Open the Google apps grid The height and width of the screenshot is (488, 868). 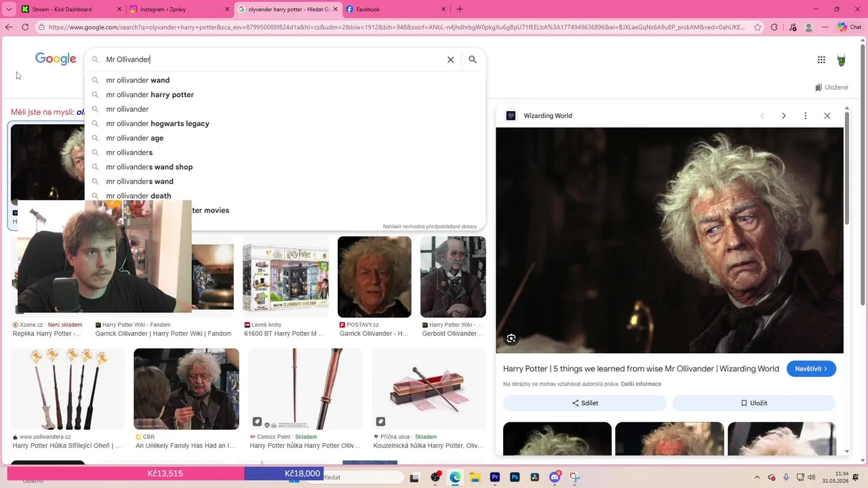point(821,60)
